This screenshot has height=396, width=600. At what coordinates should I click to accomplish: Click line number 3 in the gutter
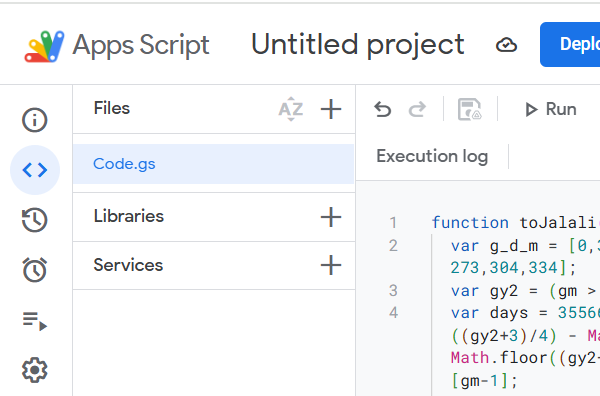pos(393,290)
